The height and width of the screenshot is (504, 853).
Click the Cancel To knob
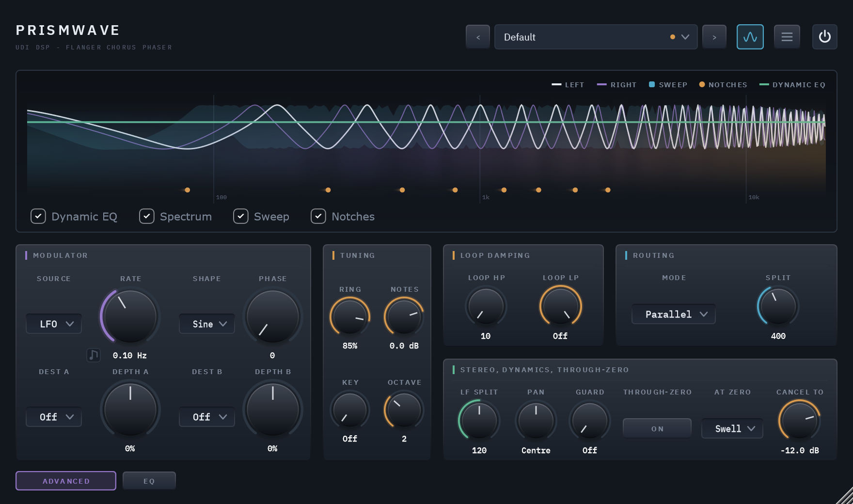pyautogui.click(x=800, y=420)
